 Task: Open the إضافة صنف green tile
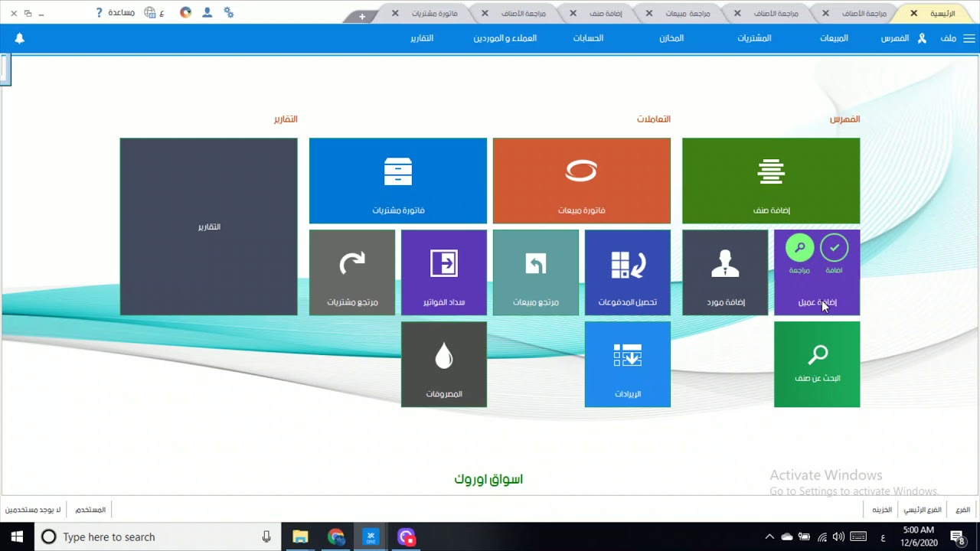pyautogui.click(x=771, y=181)
